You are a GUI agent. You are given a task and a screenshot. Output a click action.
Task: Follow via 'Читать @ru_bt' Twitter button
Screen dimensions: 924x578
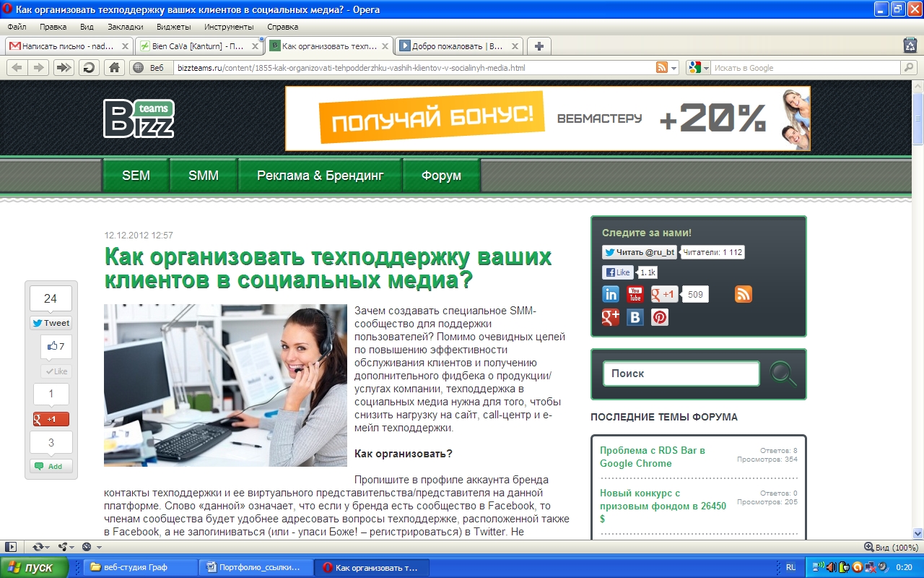point(641,252)
